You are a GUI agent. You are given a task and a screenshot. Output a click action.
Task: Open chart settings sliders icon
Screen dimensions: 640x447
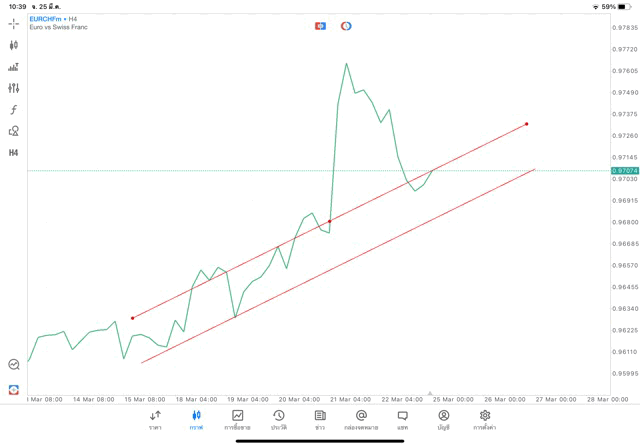tap(14, 89)
